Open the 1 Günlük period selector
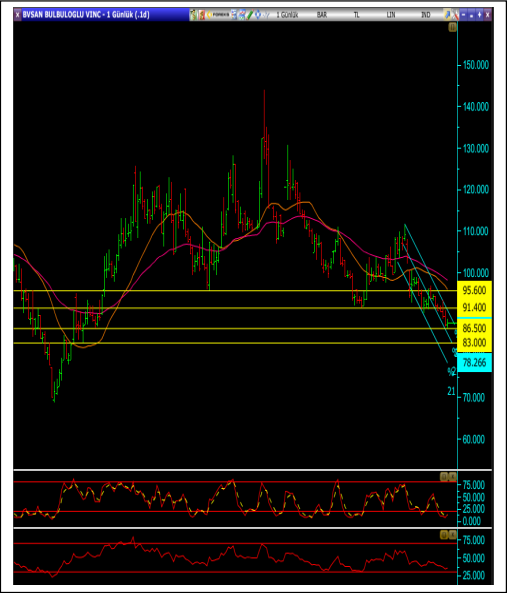 coord(287,15)
